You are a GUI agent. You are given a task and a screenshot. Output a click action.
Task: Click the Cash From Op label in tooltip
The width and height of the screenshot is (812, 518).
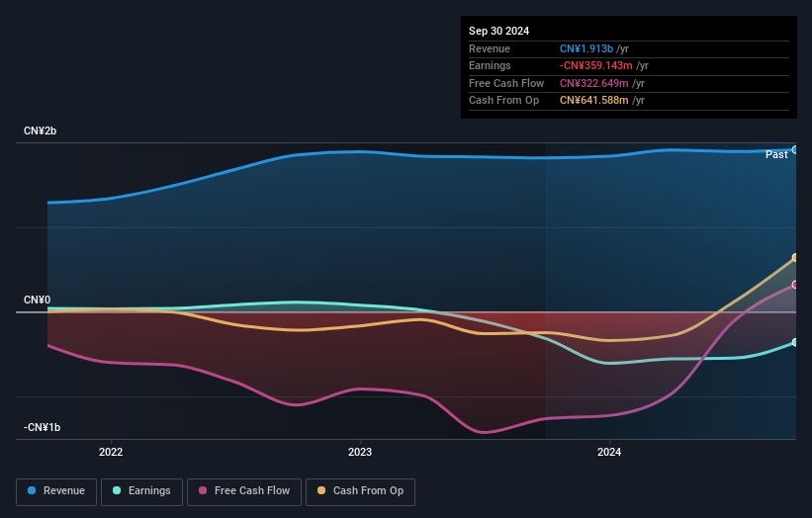[x=503, y=101]
